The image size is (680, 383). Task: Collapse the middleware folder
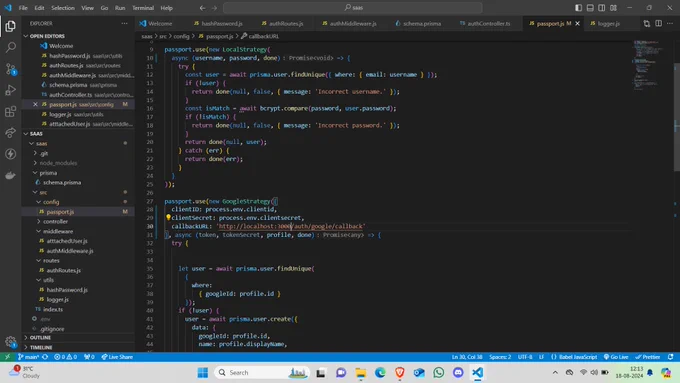58,231
